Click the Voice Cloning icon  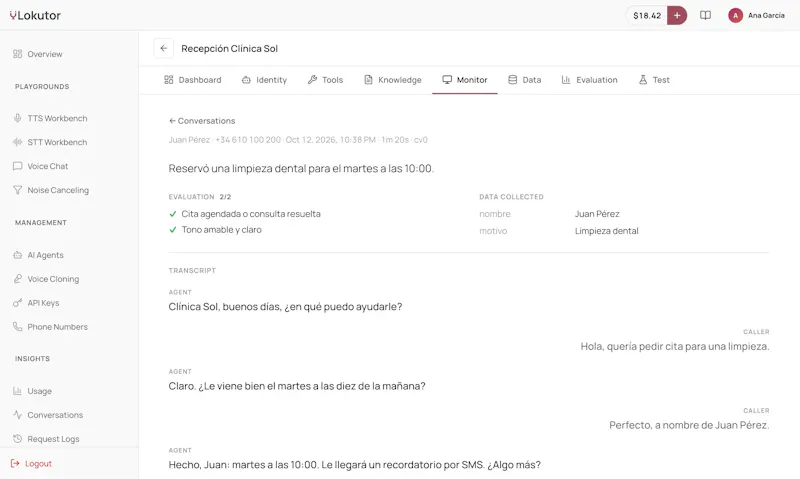click(17, 279)
